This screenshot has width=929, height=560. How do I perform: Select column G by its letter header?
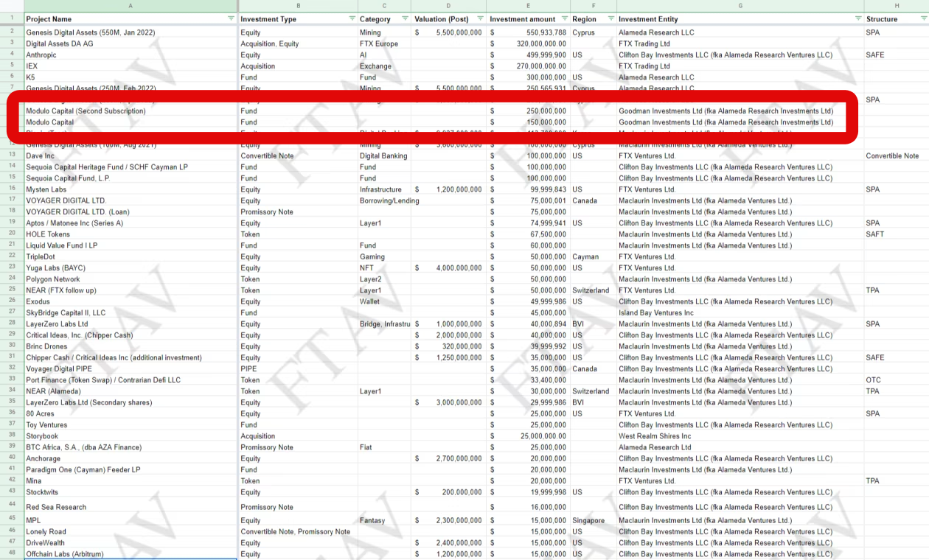[740, 6]
